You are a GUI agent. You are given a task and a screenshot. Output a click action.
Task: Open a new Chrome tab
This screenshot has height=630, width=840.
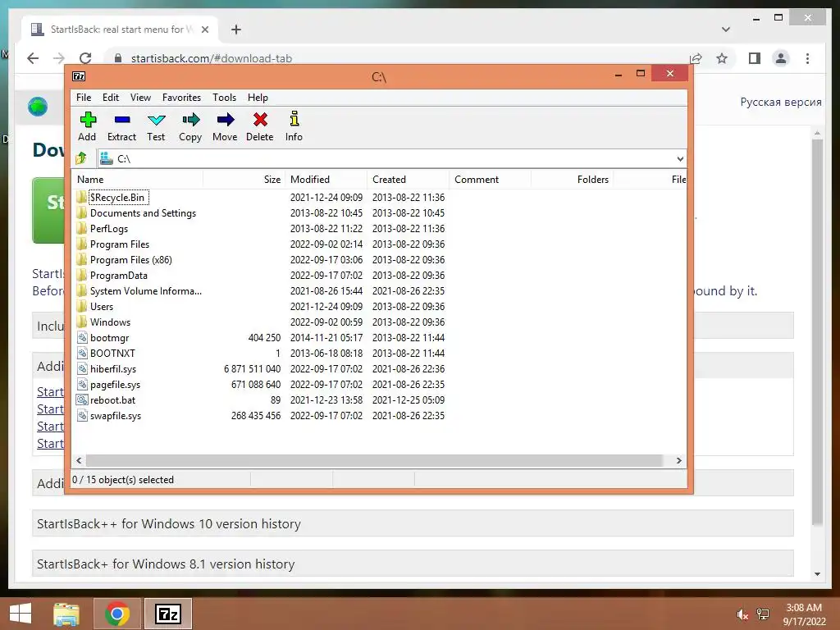click(x=235, y=30)
